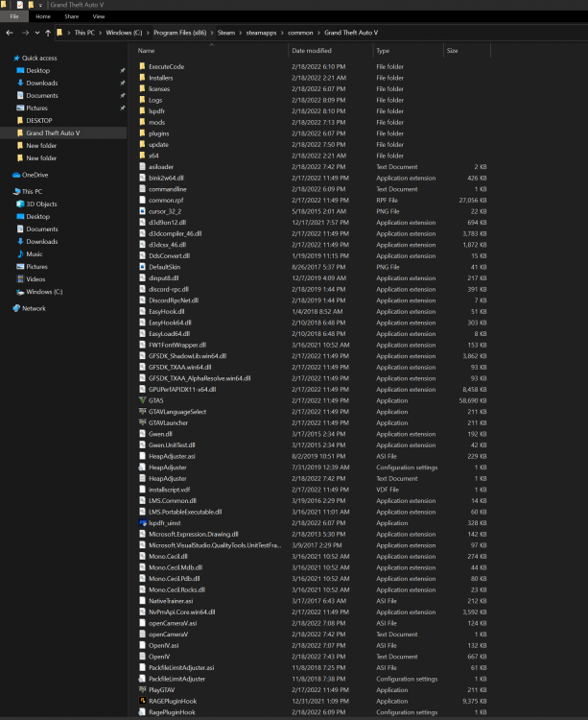Click the lspdfr folder icon
The height and width of the screenshot is (720, 588).
pos(143,111)
